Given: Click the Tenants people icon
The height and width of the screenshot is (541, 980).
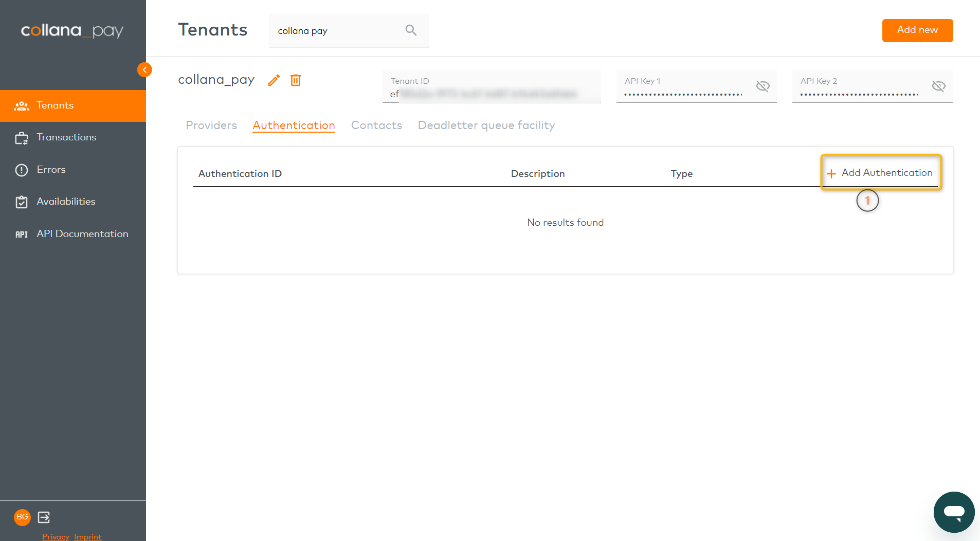Looking at the screenshot, I should pos(22,106).
